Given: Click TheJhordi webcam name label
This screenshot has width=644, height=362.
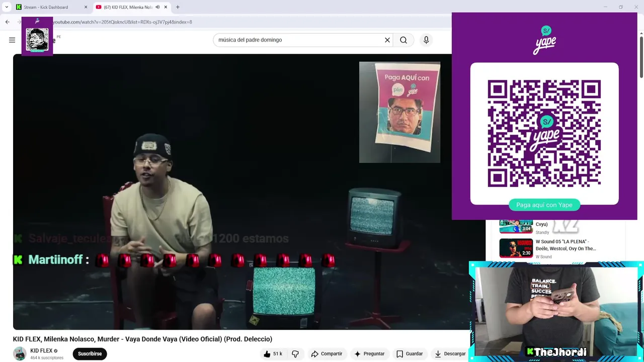Looking at the screenshot, I should click(556, 352).
